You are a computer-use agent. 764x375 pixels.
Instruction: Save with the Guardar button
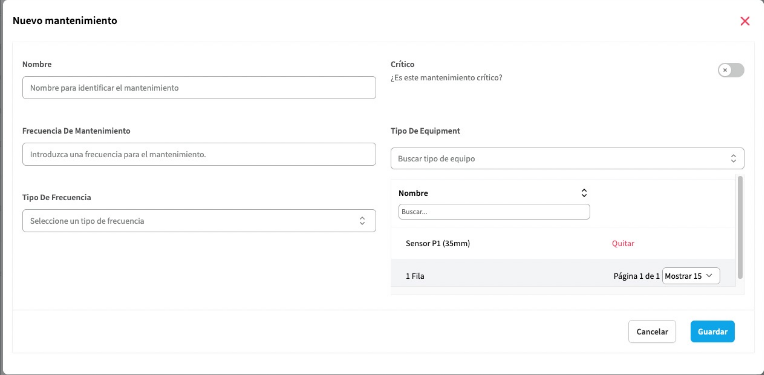pos(712,332)
